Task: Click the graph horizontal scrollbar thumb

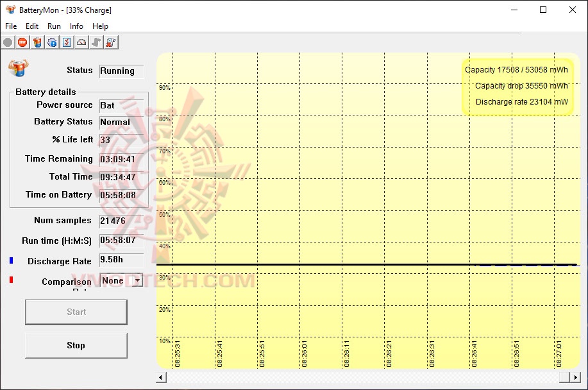Action: [x=564, y=377]
